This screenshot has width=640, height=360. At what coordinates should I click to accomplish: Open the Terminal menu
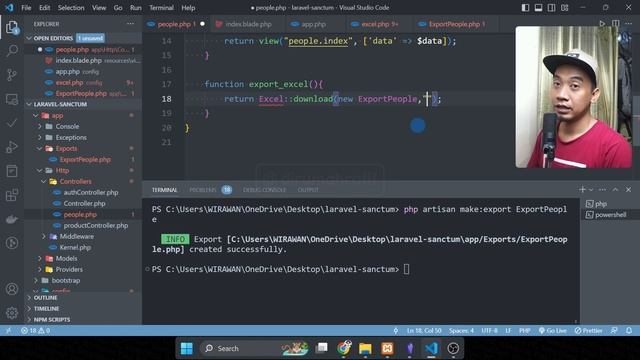point(161,8)
